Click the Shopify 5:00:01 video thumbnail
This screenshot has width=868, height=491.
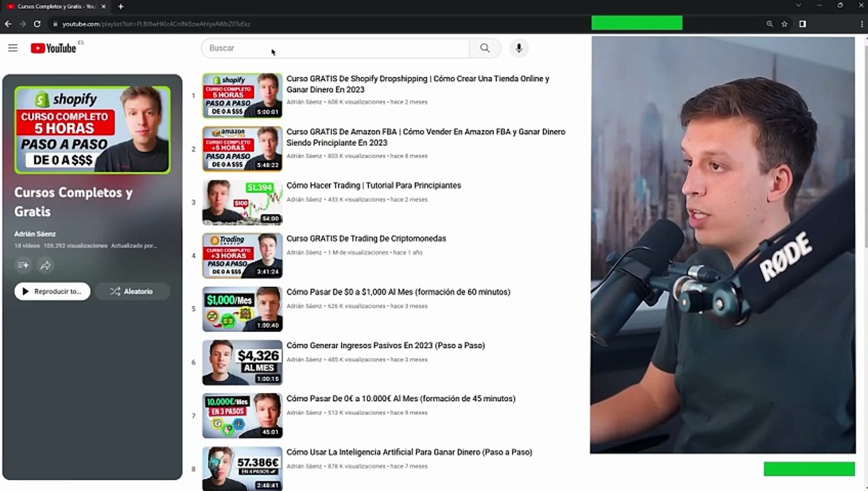pyautogui.click(x=242, y=95)
